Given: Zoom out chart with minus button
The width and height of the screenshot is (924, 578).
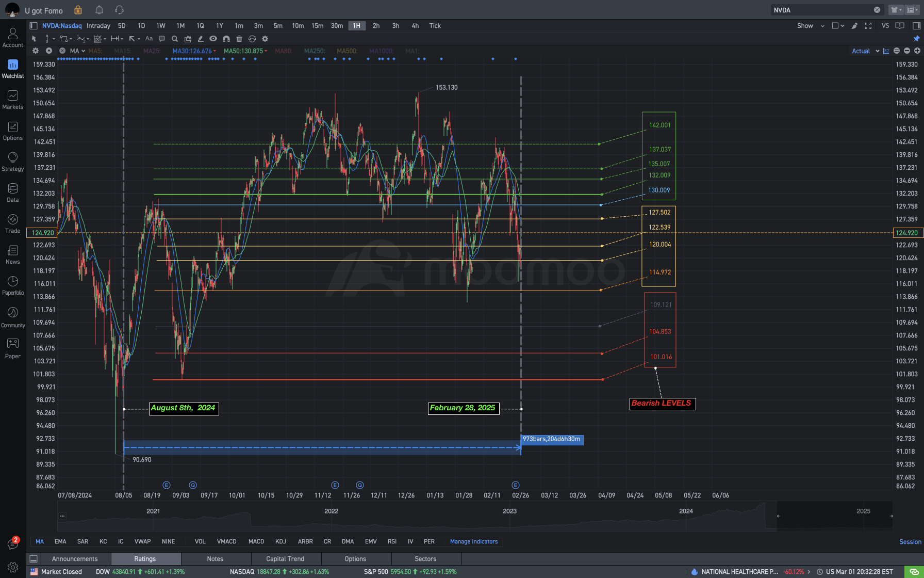Looking at the screenshot, I should click(906, 51).
